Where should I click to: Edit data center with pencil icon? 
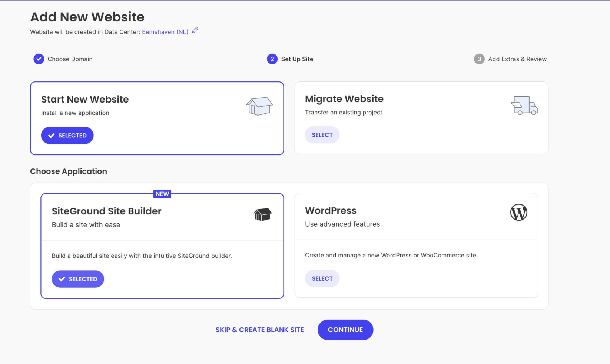(195, 30)
